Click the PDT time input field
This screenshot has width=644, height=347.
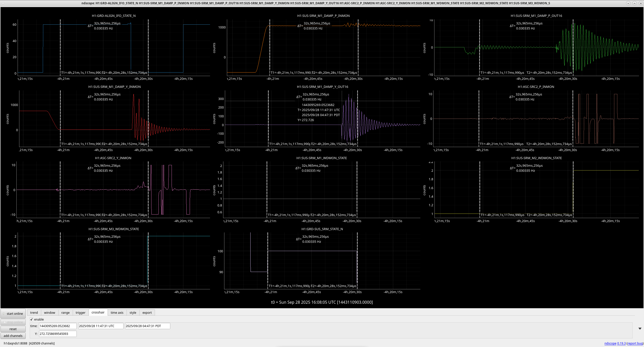tap(147, 326)
